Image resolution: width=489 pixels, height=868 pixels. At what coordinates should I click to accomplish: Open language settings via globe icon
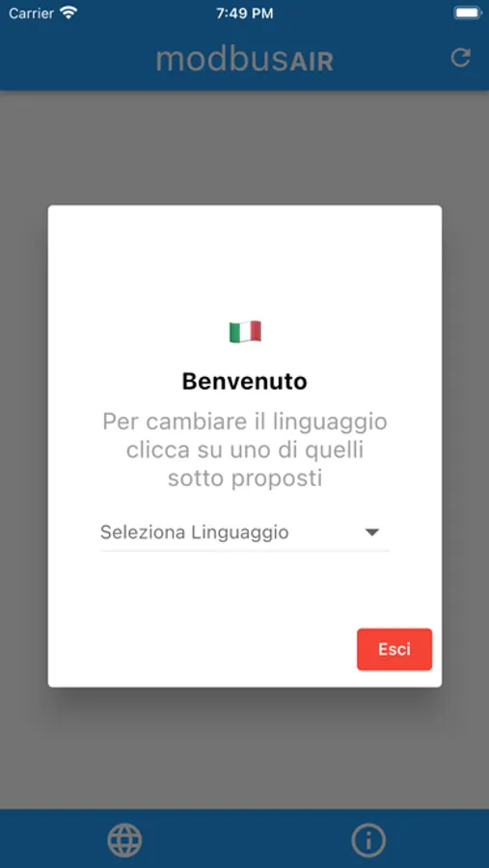(124, 840)
